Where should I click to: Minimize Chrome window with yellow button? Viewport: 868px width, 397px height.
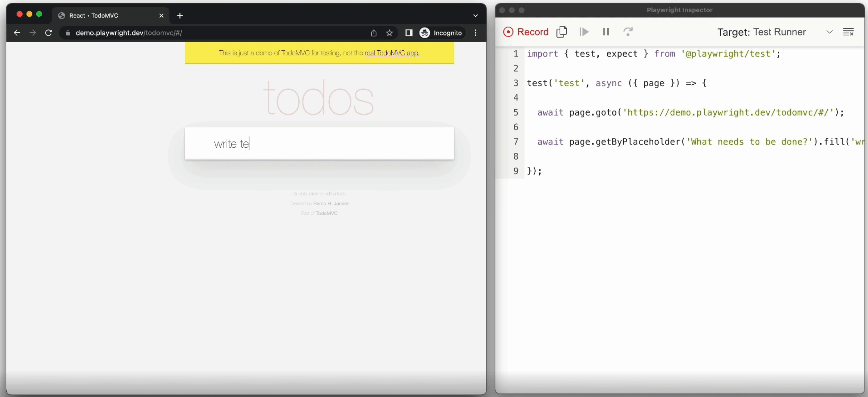pyautogui.click(x=29, y=14)
